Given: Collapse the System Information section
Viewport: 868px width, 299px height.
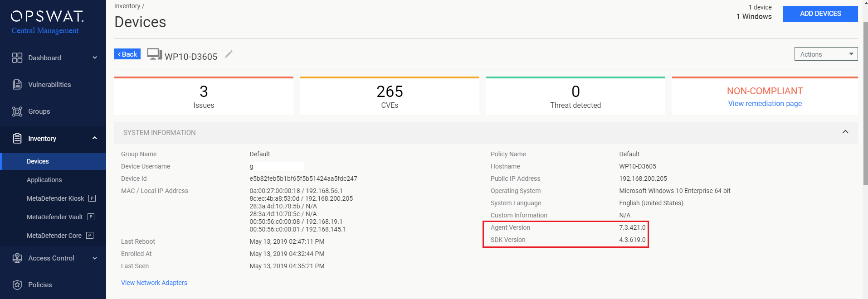Looking at the screenshot, I should coord(845,132).
